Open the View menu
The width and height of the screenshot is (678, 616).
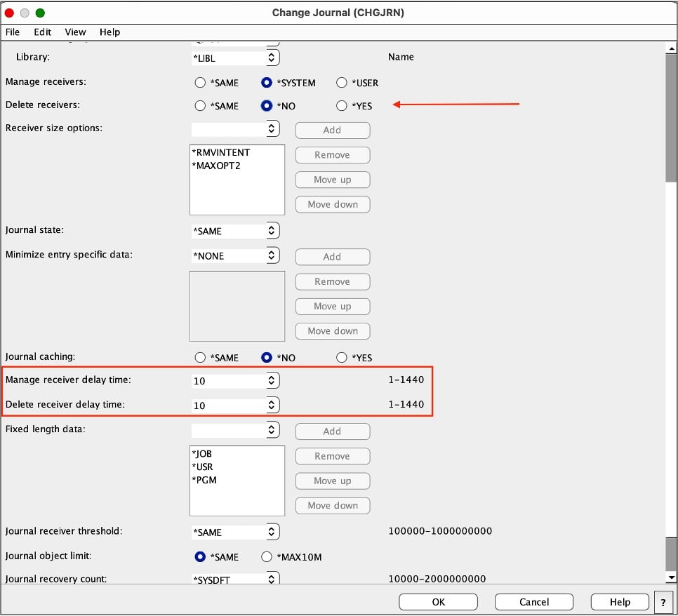tap(75, 32)
